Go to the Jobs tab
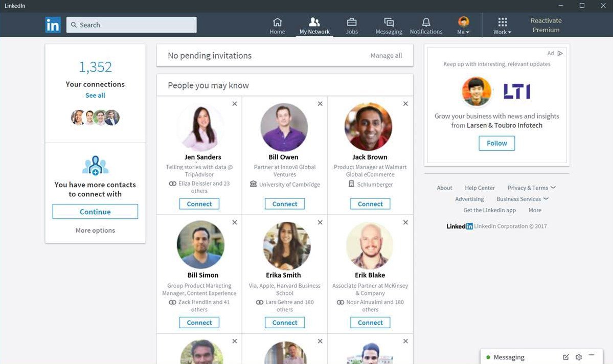The width and height of the screenshot is (613, 364). click(351, 26)
